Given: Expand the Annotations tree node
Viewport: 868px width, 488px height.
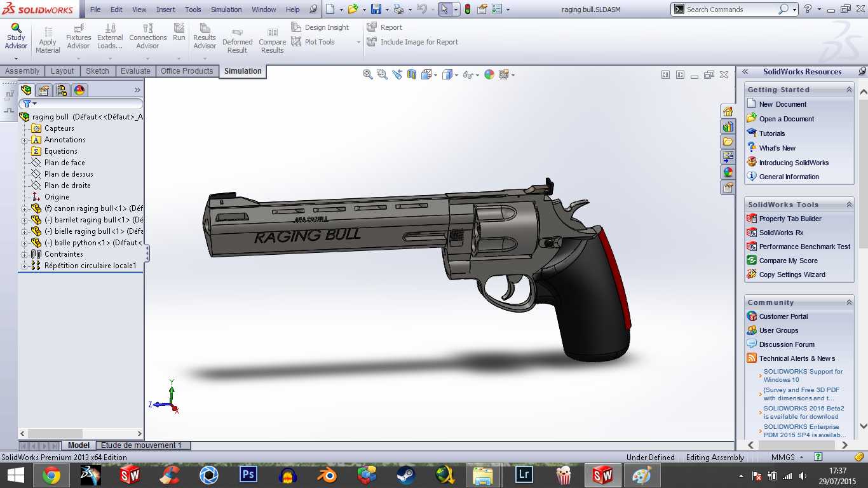Looking at the screenshot, I should tap(25, 140).
